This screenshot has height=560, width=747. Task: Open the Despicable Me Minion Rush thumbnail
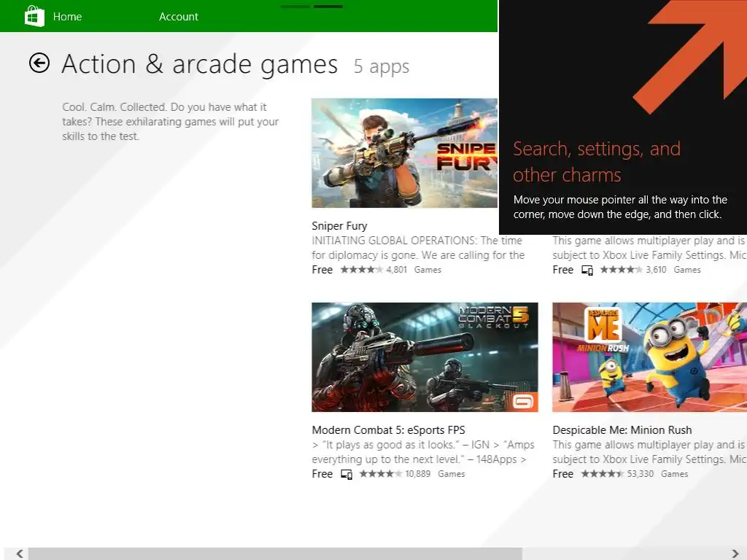[x=649, y=357]
